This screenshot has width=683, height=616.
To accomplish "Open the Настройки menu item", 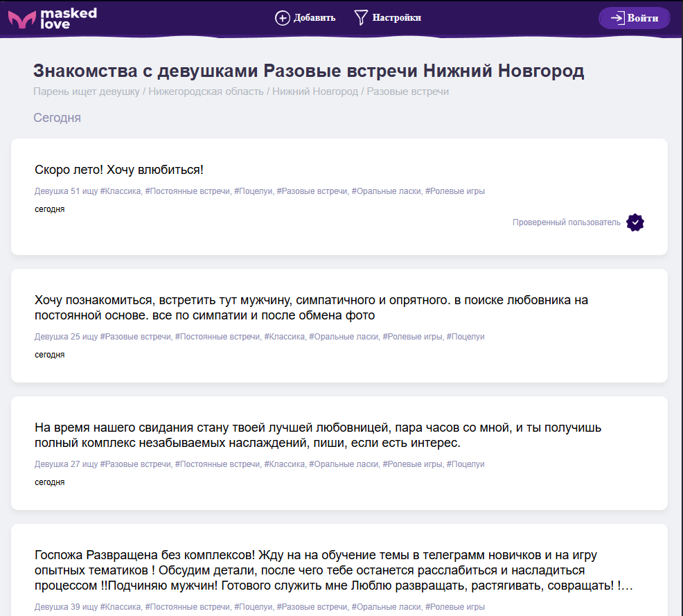I will tap(397, 17).
